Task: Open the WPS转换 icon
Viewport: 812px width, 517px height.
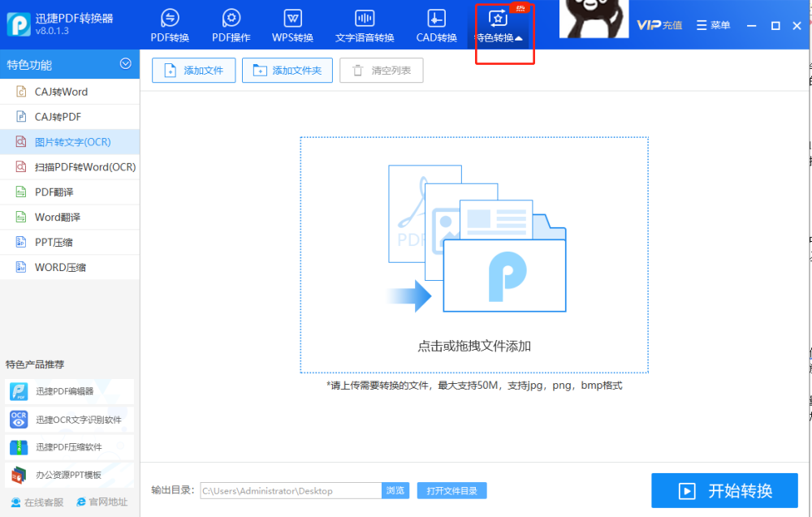Action: (292, 19)
